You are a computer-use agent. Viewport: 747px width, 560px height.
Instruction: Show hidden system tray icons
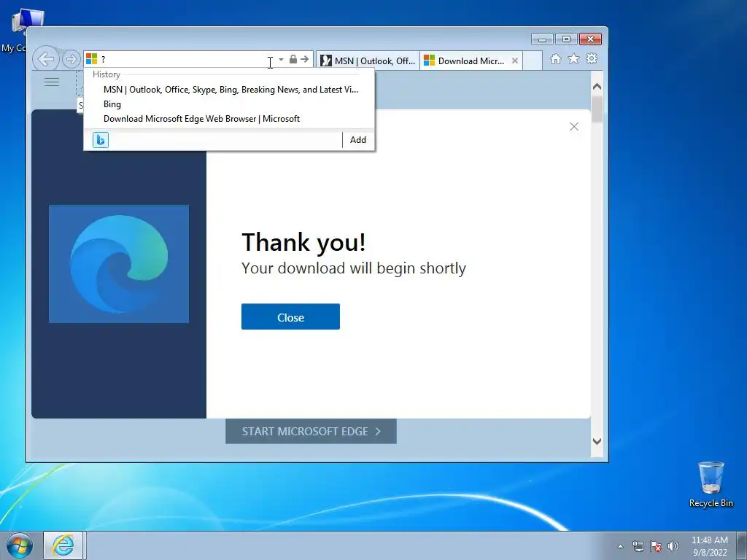pyautogui.click(x=620, y=546)
